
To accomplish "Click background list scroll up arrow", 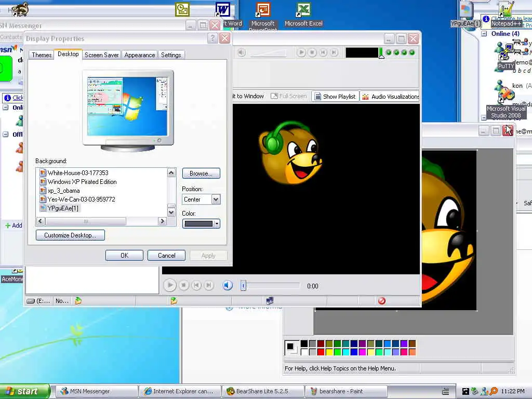I will [x=171, y=172].
